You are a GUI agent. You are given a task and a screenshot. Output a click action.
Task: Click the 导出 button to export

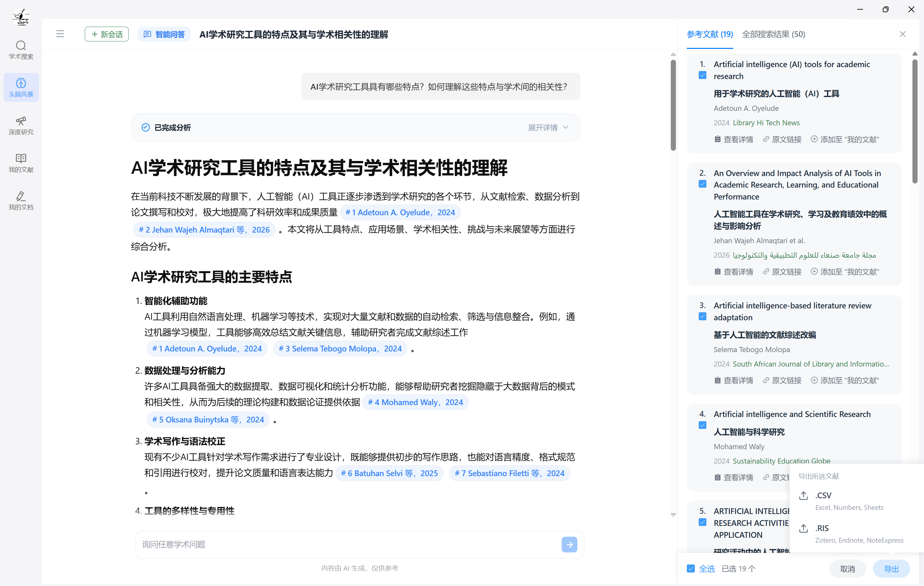tap(891, 568)
